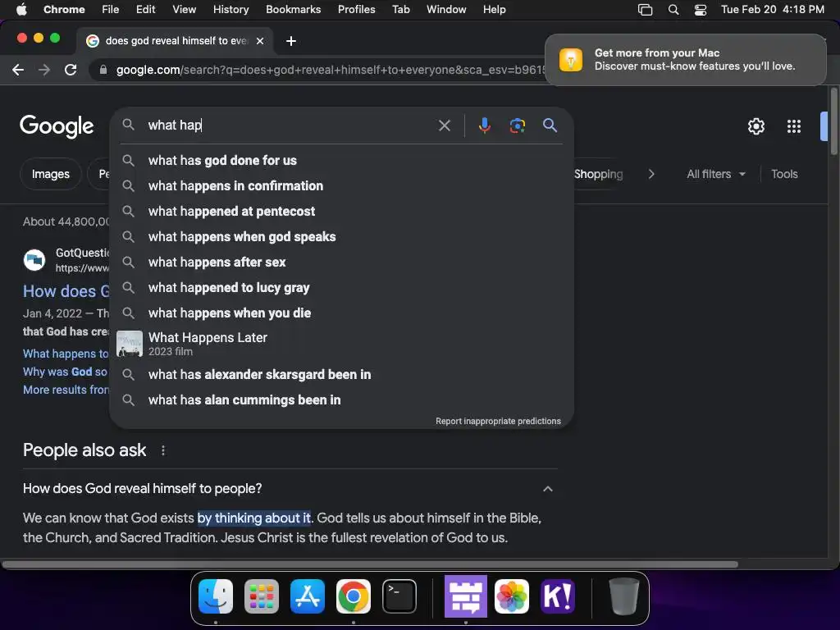
Task: Select suggestion 'what happens when god speaks'
Action: click(x=341, y=237)
